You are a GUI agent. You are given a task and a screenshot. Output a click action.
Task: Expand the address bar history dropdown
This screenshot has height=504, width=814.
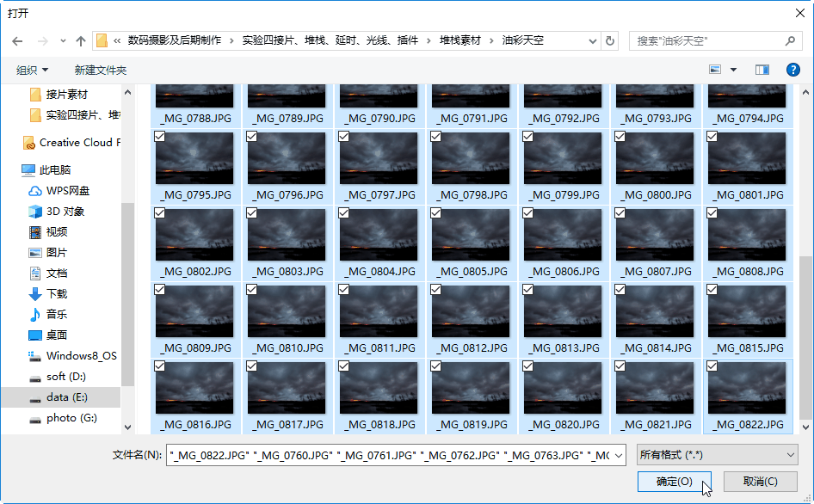[592, 40]
